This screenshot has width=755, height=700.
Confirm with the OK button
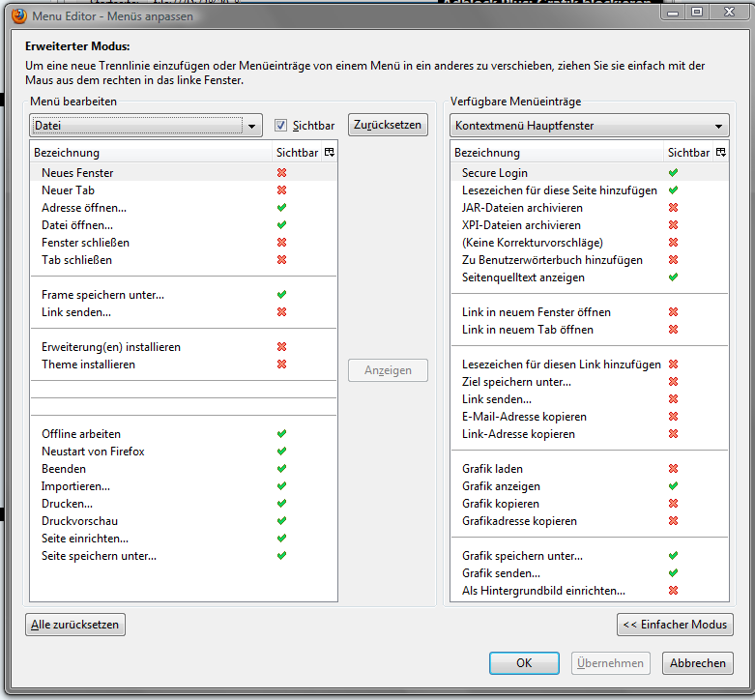click(524, 663)
